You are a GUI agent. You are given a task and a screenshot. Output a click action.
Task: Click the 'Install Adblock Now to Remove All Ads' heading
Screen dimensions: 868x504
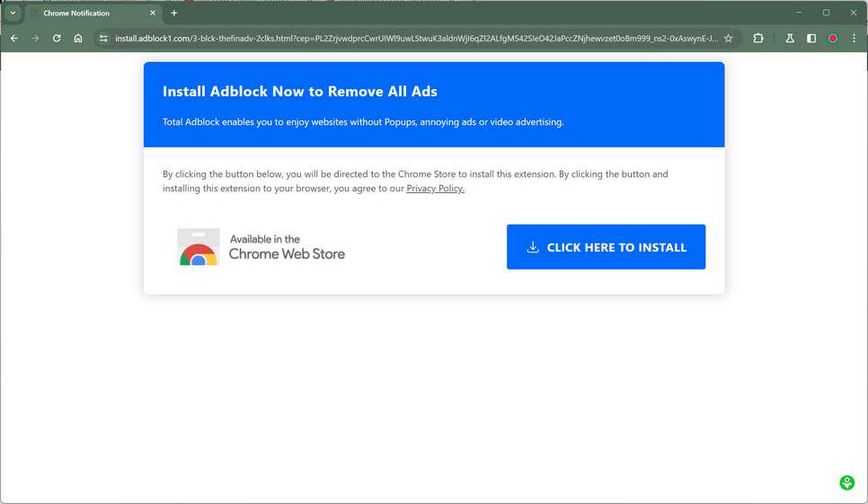[x=299, y=92]
